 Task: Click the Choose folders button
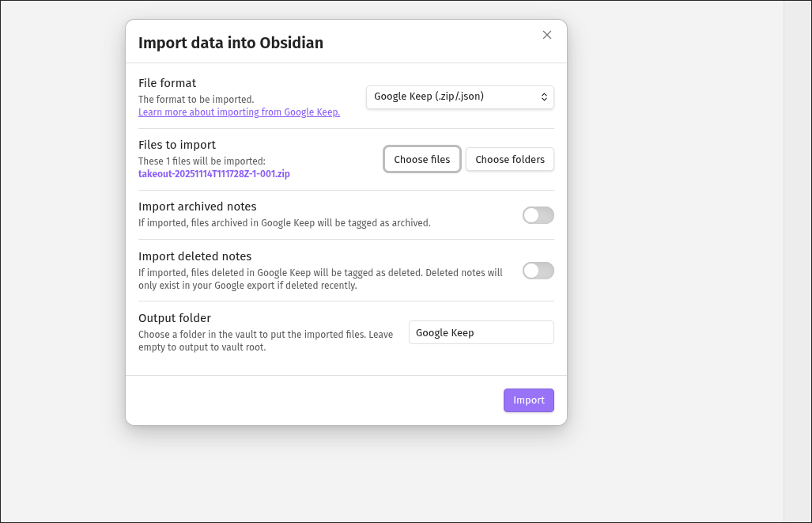coord(509,159)
